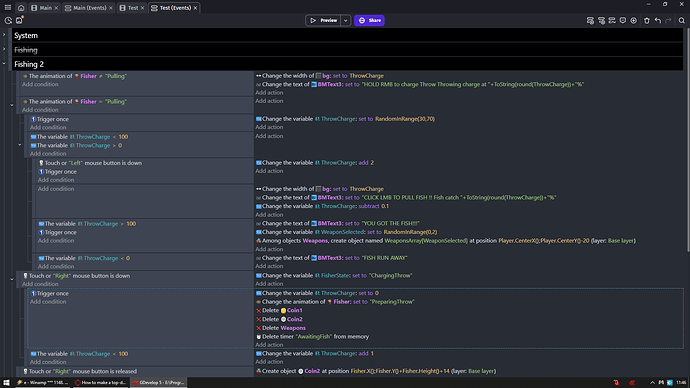690x388 pixels.
Task: Go to the Home page tab
Action: tap(21, 7)
